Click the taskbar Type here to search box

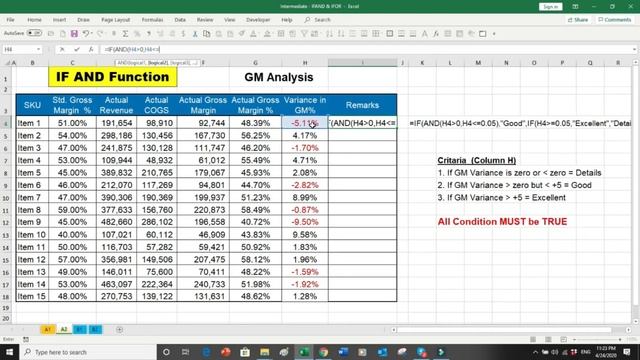(88, 352)
